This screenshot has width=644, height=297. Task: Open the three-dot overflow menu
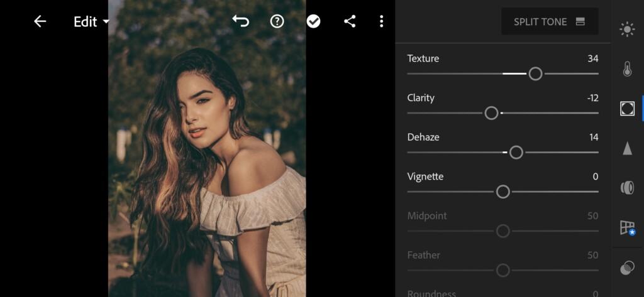[x=382, y=21]
